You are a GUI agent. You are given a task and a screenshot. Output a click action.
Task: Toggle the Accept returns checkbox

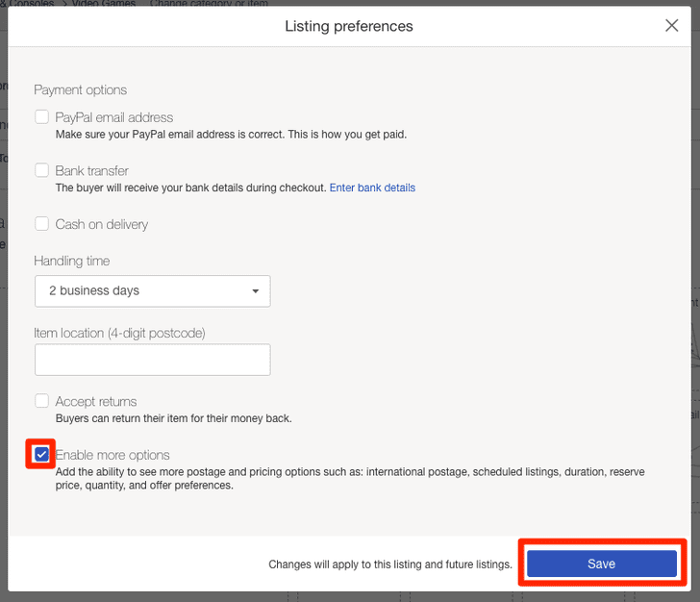pos(42,401)
